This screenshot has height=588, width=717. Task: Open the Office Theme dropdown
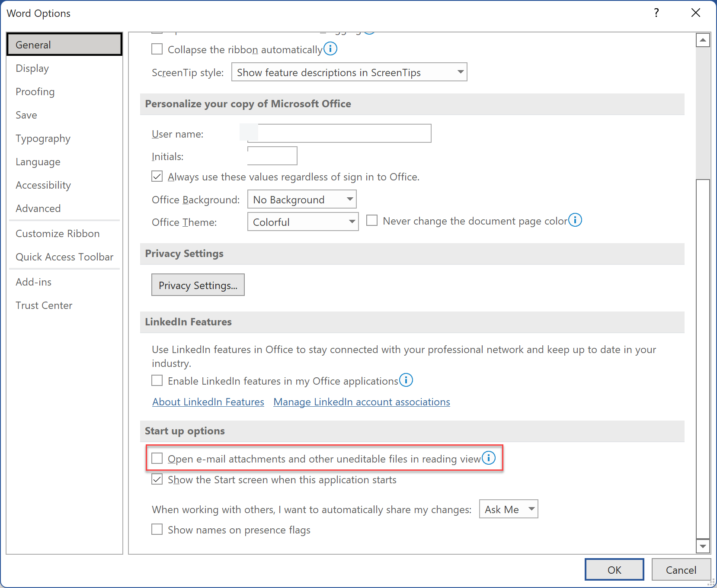point(303,222)
